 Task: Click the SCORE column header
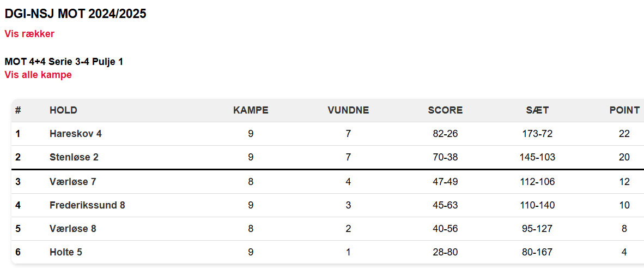[445, 110]
